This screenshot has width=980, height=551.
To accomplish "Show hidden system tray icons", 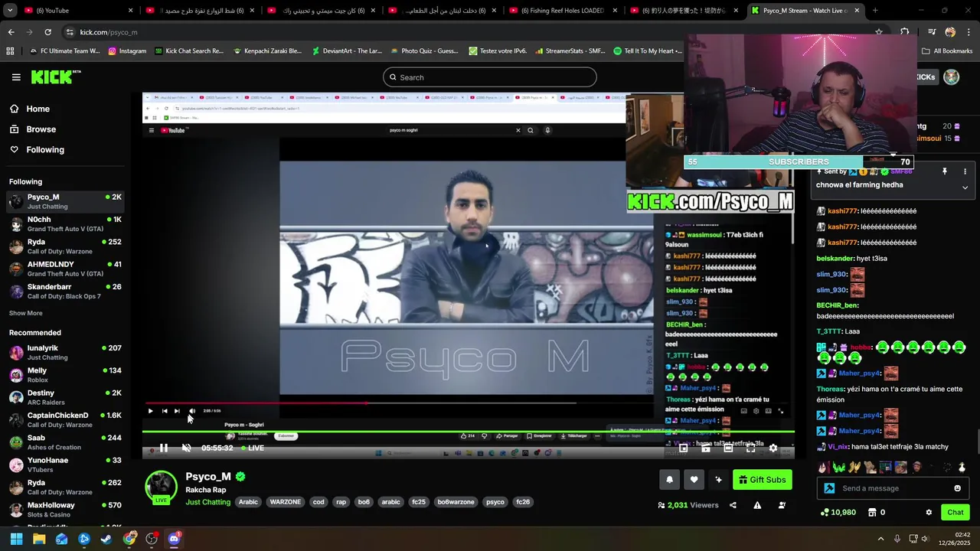I will [x=880, y=539].
